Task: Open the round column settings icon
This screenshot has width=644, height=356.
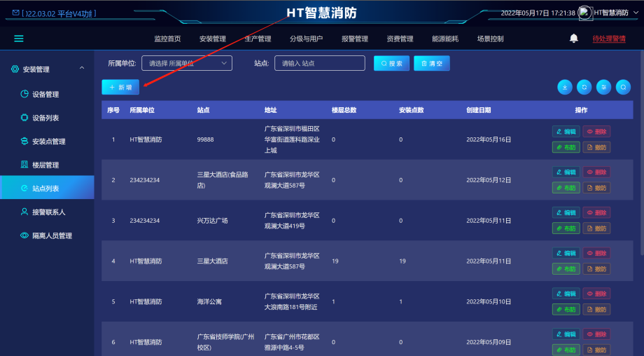Action: (603, 87)
